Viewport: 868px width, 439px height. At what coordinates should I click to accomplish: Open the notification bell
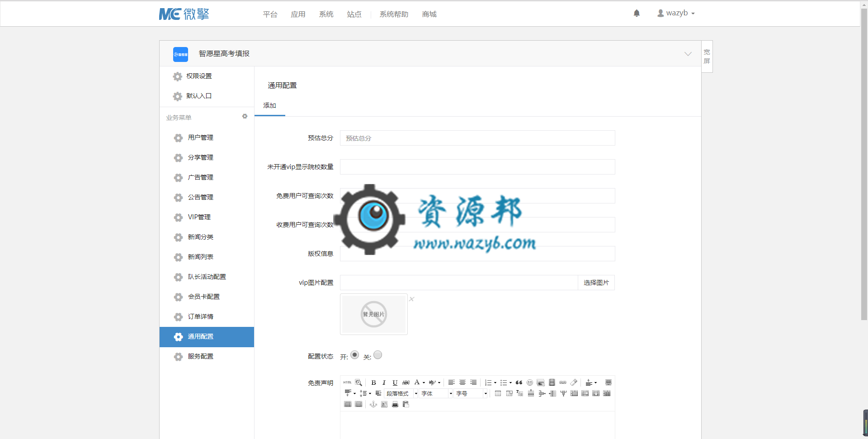(637, 13)
